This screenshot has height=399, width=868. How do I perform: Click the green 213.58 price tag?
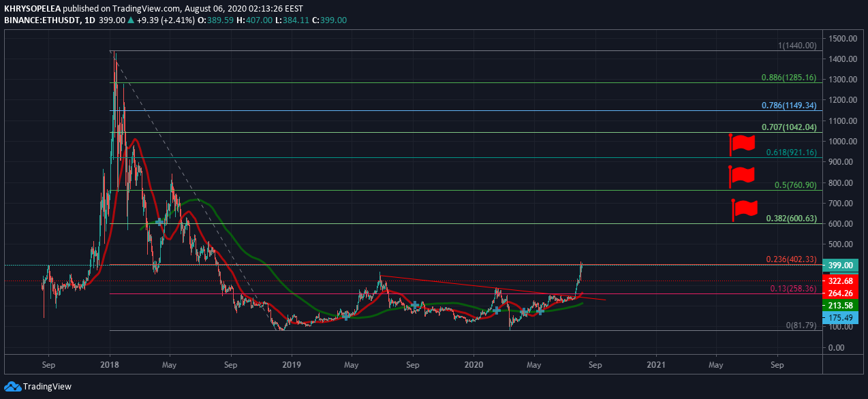pos(841,306)
